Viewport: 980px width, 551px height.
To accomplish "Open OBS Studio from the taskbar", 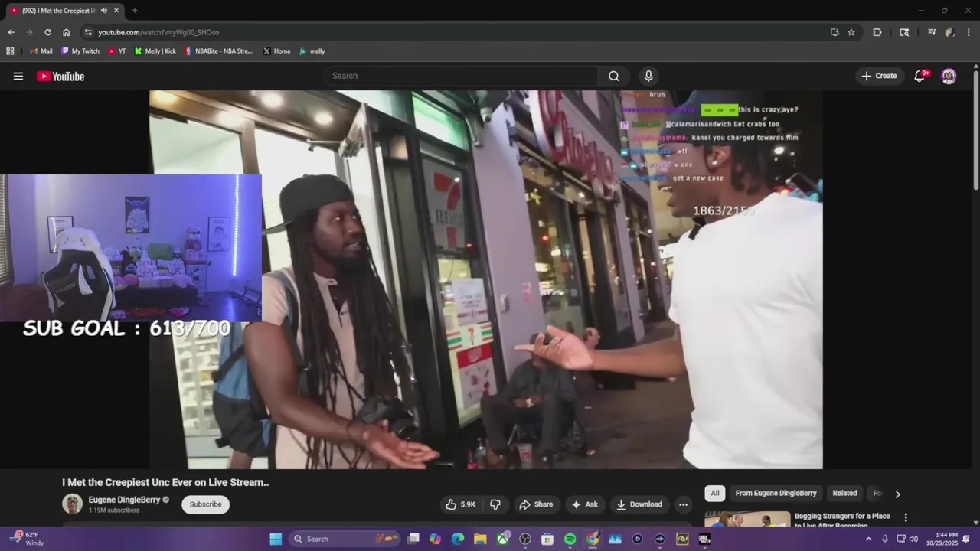I will (x=525, y=539).
